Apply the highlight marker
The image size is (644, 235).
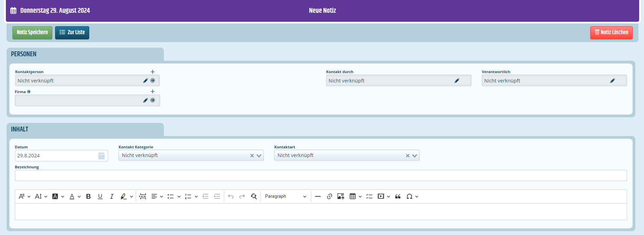(123, 196)
